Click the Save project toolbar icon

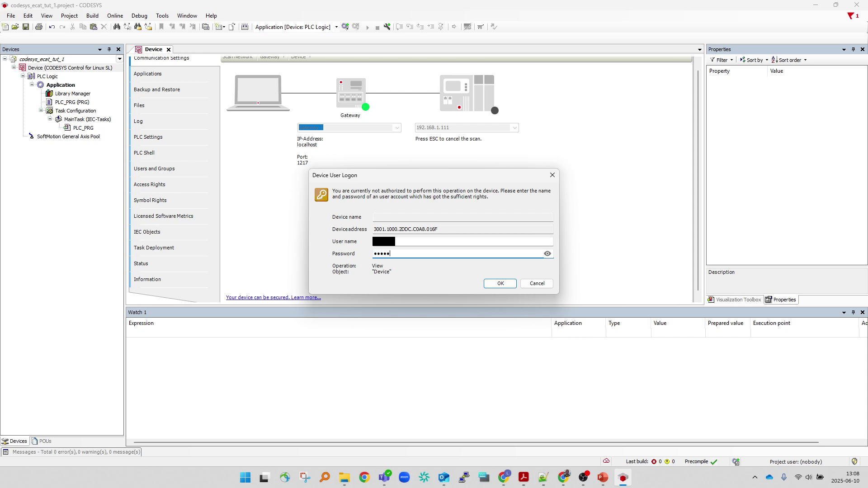tap(26, 27)
